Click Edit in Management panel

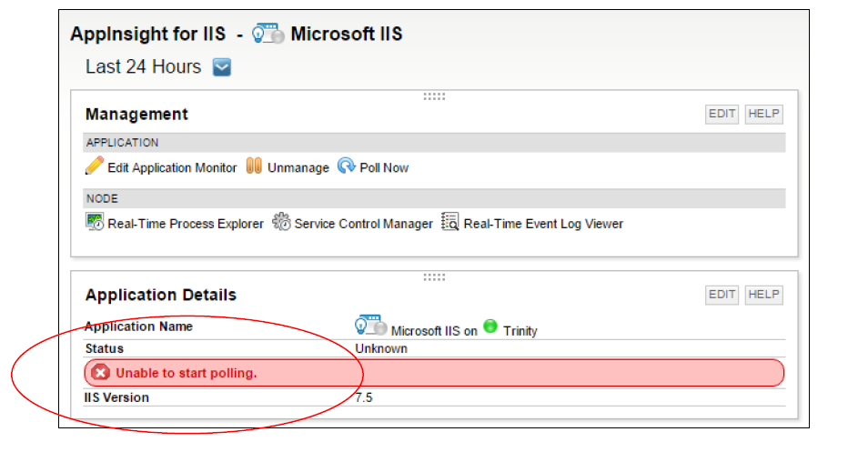click(722, 114)
